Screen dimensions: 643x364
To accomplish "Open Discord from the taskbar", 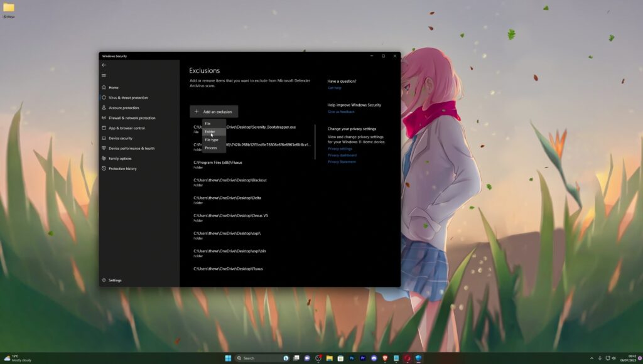I will click(x=374, y=358).
